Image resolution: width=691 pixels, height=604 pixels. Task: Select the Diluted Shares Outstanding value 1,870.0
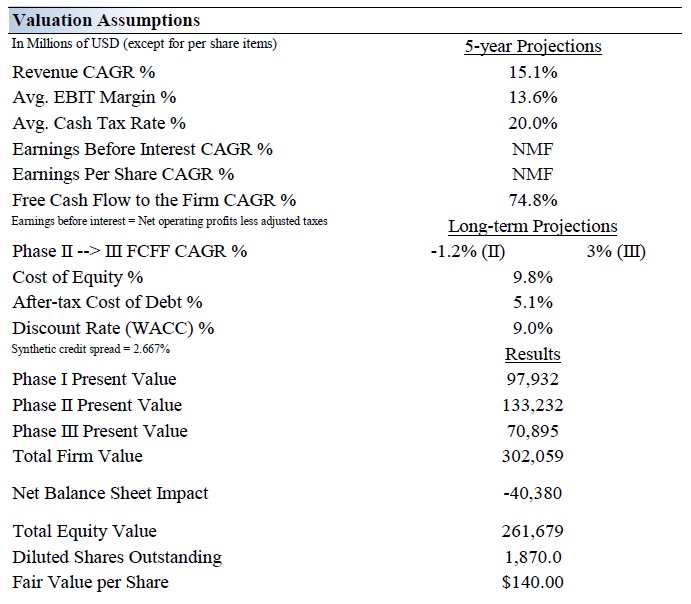click(x=532, y=557)
